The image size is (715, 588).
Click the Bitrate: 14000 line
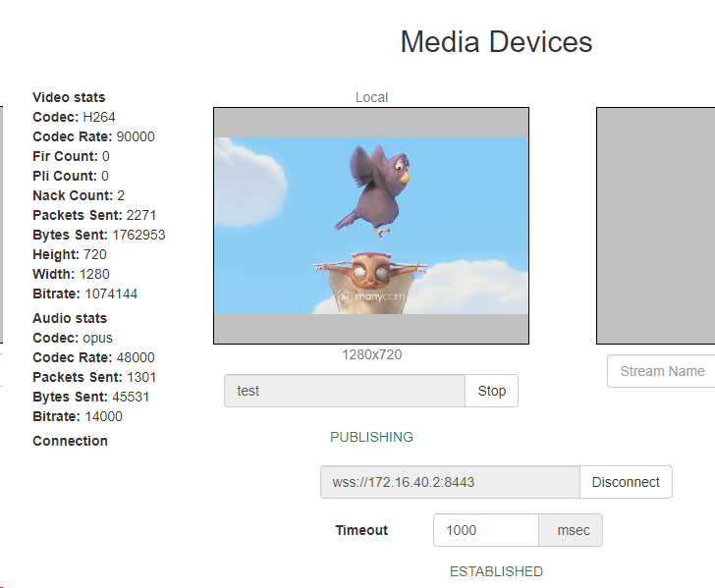point(78,416)
